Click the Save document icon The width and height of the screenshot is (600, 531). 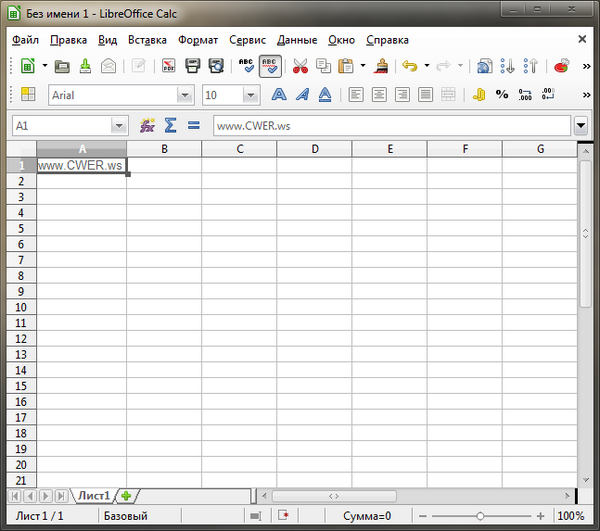tap(85, 66)
